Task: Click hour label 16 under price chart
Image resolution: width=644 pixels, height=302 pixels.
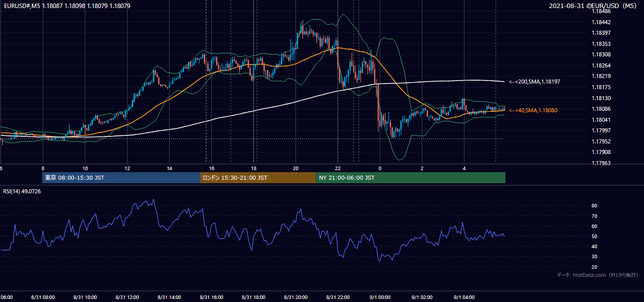Action: tap(212, 169)
